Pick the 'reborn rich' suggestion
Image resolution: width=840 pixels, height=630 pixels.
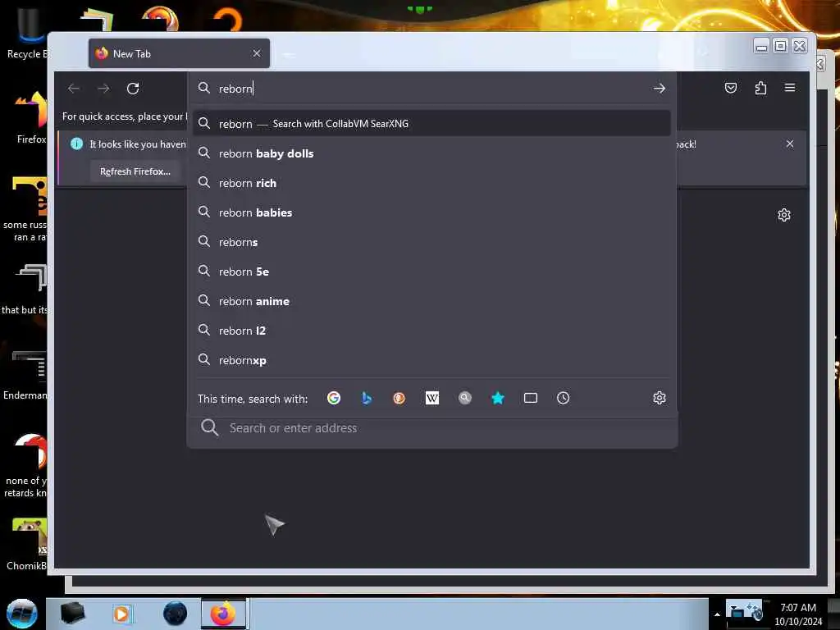(431, 183)
